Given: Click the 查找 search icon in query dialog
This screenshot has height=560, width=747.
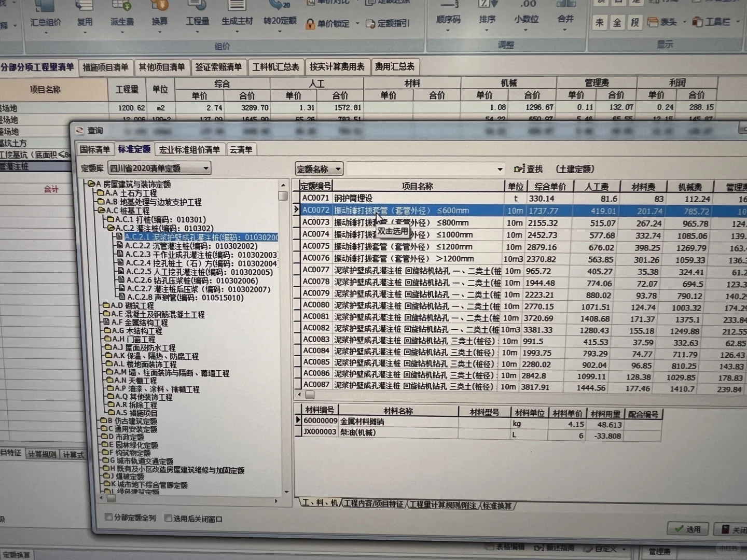Looking at the screenshot, I should click(519, 169).
